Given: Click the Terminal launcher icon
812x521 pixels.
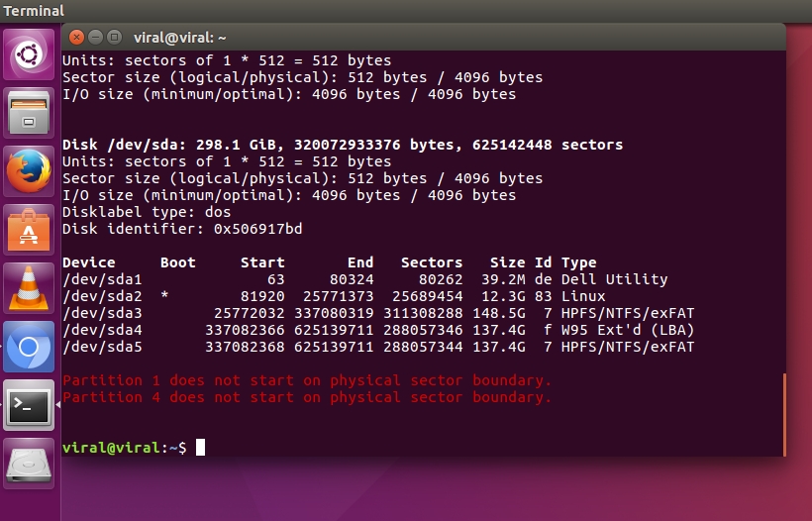Looking at the screenshot, I should pos(29,405).
